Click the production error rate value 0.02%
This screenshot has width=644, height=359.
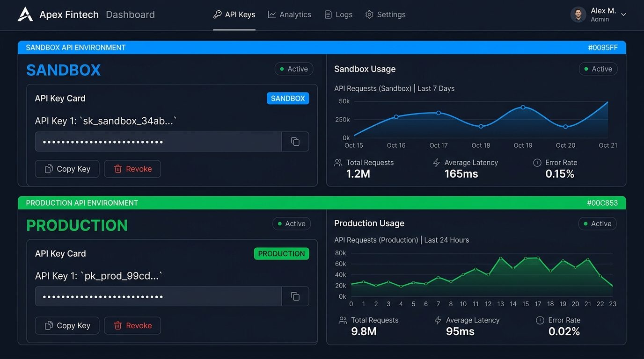564,332
